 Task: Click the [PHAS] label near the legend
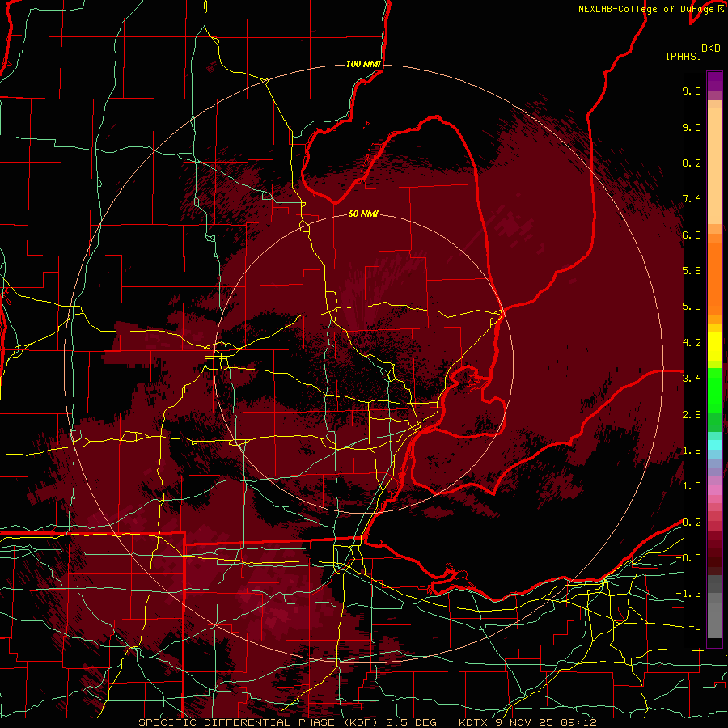pos(684,56)
